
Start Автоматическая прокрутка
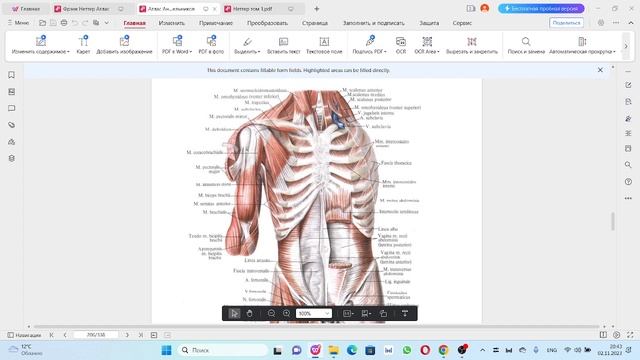(x=582, y=45)
